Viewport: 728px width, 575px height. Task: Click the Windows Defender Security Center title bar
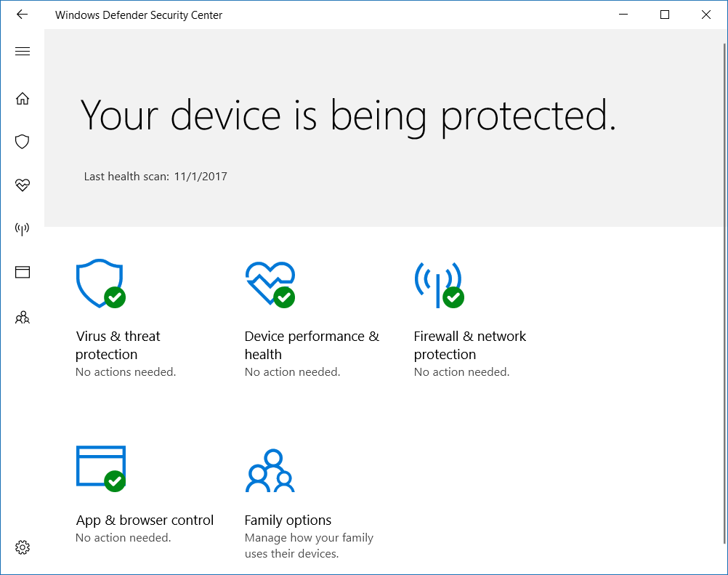[138, 15]
